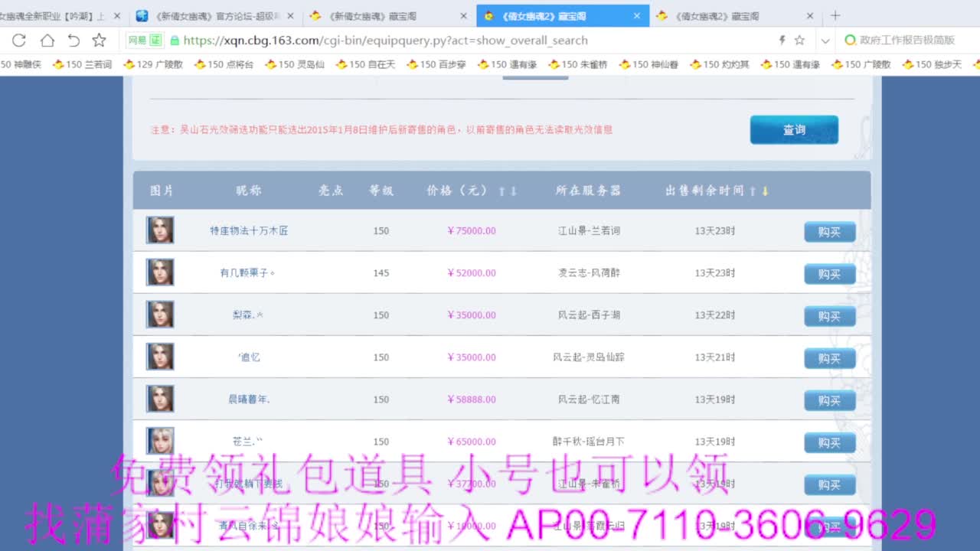The width and height of the screenshot is (980, 551).
Task: Open bookmark 150 神仙眷
Action: pos(648,64)
